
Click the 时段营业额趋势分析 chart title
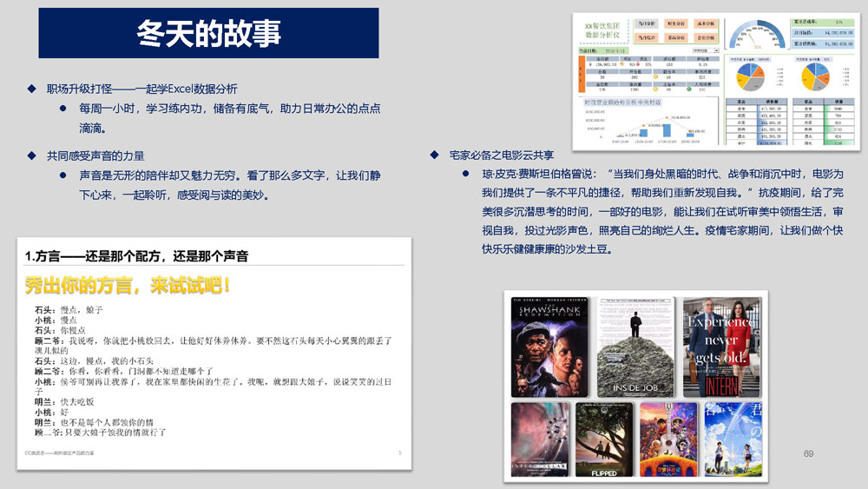[622, 102]
